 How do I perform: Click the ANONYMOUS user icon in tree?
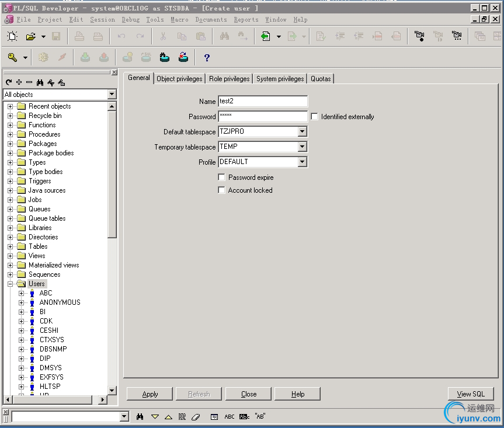coord(32,302)
